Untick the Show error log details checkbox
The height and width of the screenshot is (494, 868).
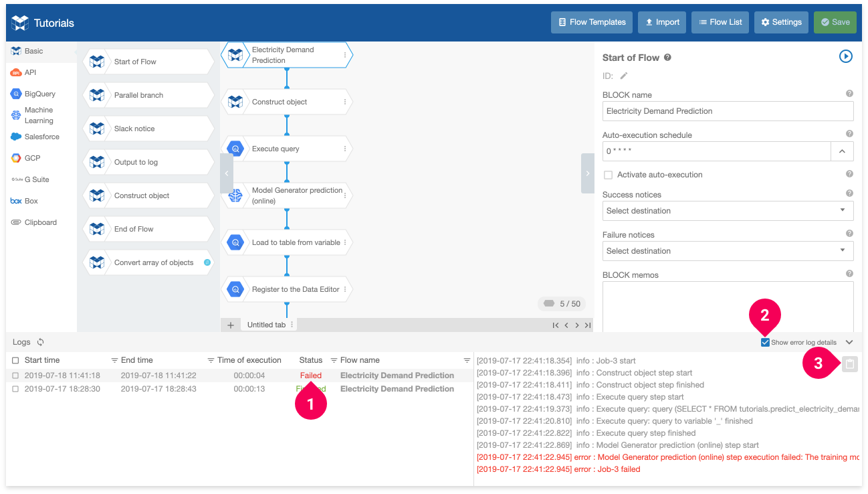tap(765, 342)
